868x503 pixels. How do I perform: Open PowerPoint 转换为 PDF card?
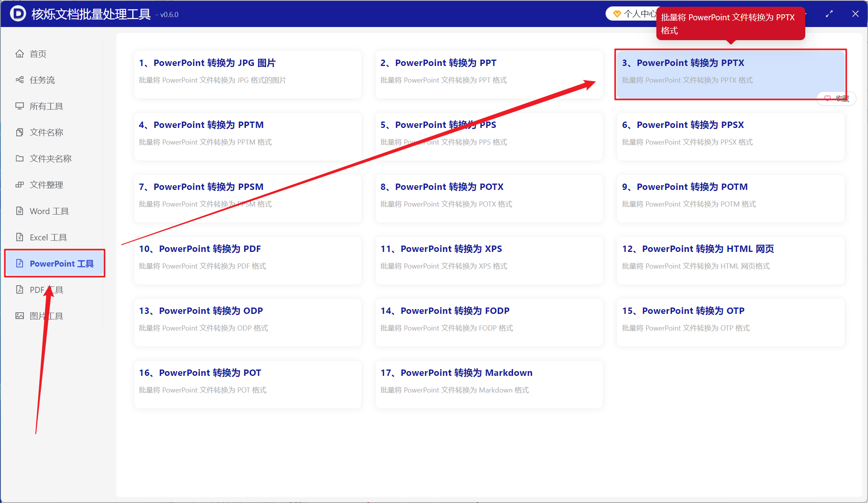coord(248,261)
